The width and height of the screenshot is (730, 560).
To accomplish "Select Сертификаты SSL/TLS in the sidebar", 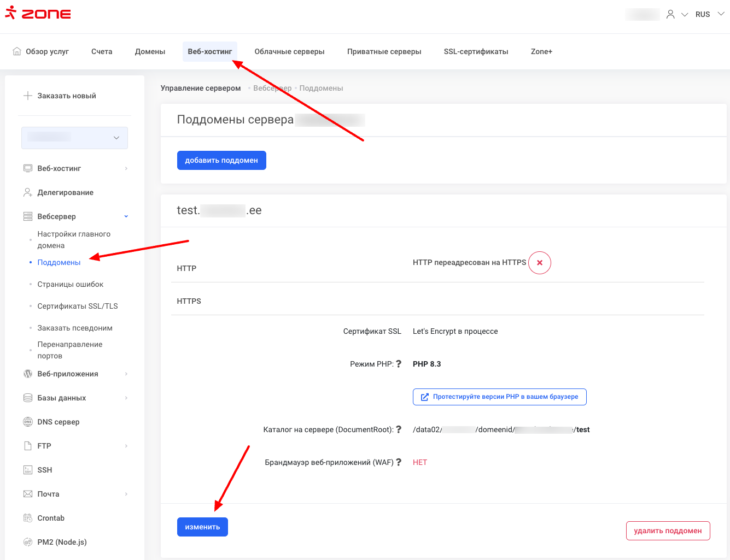I will coord(78,306).
